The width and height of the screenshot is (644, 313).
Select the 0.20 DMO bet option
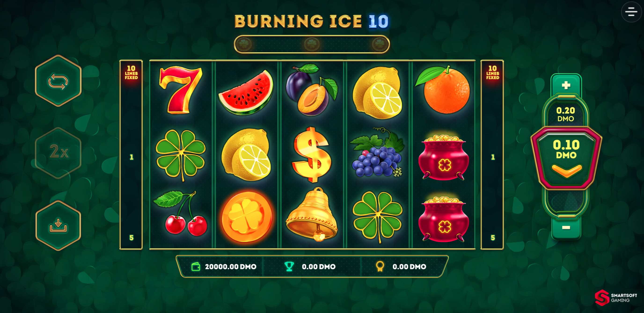(566, 114)
